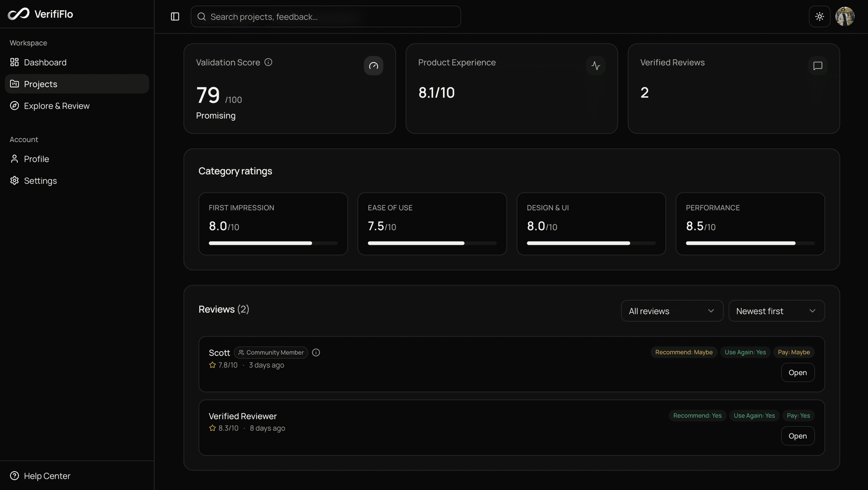Click the Performance rating progress bar
868x490 pixels.
[750, 243]
